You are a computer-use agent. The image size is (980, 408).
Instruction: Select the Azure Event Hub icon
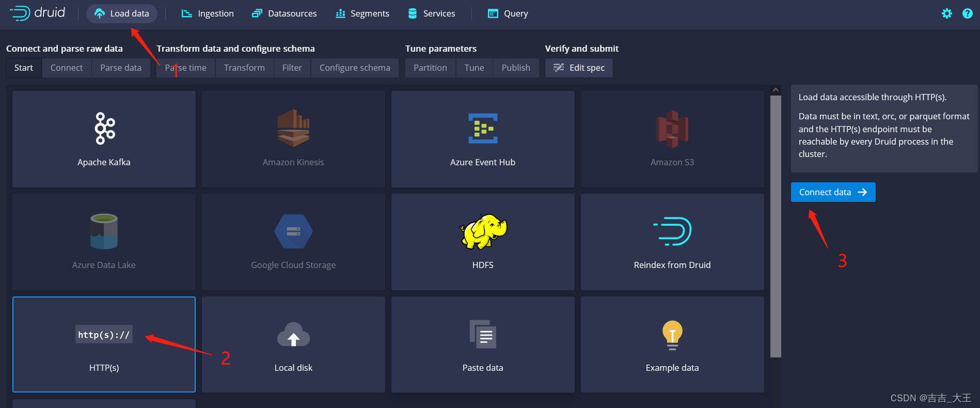point(483,128)
